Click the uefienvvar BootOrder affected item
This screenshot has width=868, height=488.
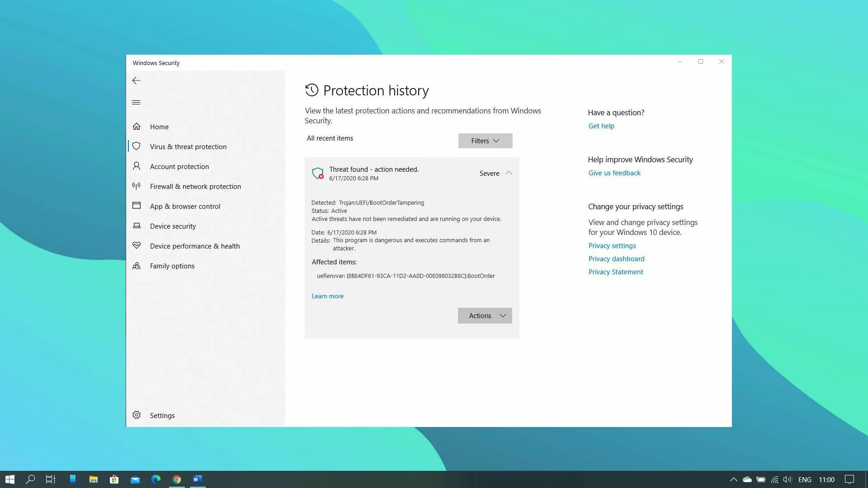tap(406, 276)
